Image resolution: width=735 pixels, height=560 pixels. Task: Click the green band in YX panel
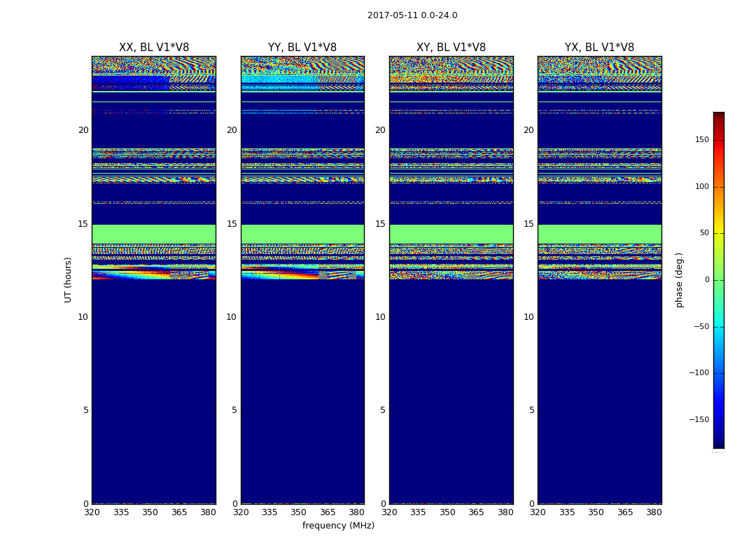599,234
